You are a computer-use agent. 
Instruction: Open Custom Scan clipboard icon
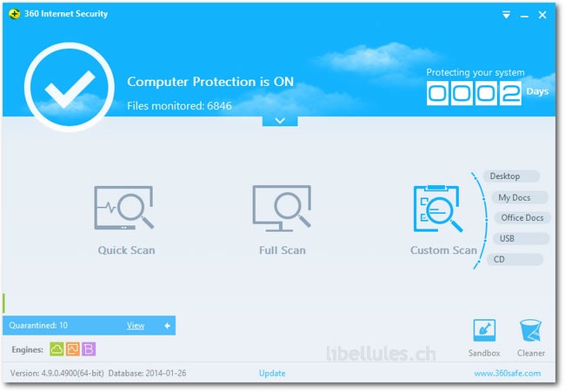pyautogui.click(x=437, y=209)
